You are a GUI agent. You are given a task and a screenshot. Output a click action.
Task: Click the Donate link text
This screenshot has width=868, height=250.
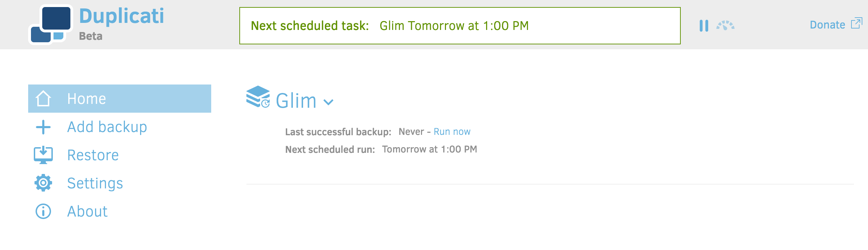point(827,25)
